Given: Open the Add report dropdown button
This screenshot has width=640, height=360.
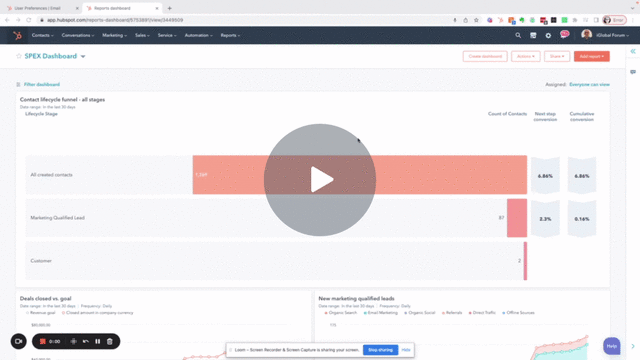Looking at the screenshot, I should click(x=591, y=56).
